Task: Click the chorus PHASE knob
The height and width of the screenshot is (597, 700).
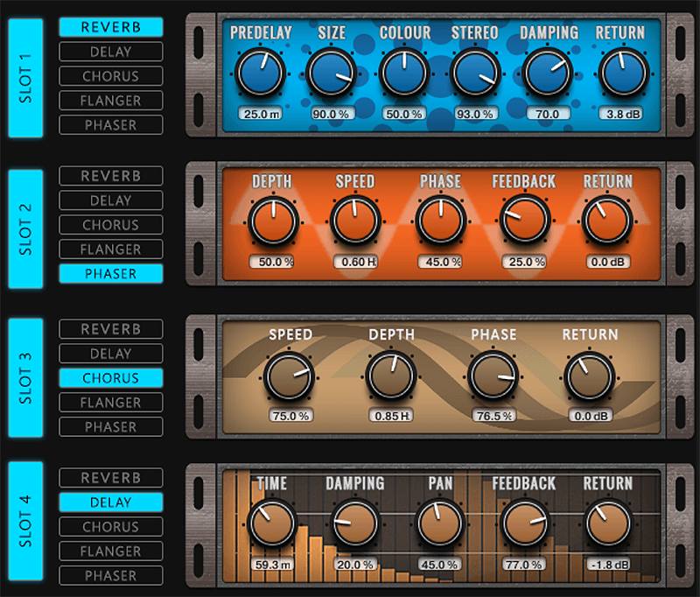Action: point(493,376)
